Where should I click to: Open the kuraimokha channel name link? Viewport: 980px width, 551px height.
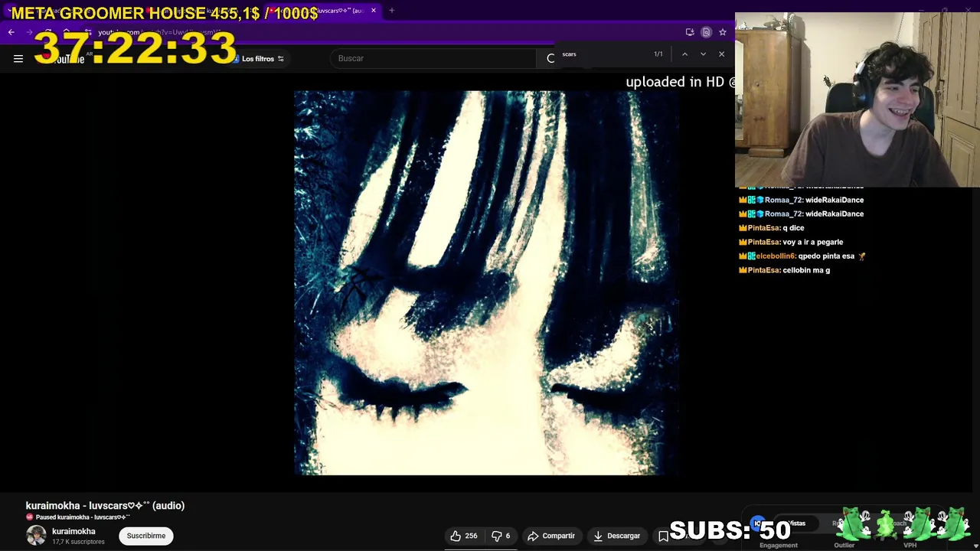click(x=73, y=531)
